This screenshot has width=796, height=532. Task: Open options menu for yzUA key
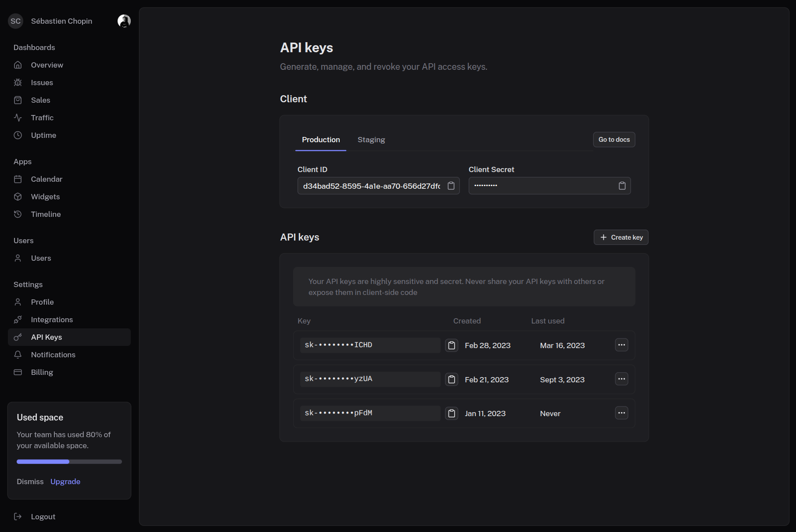(621, 379)
